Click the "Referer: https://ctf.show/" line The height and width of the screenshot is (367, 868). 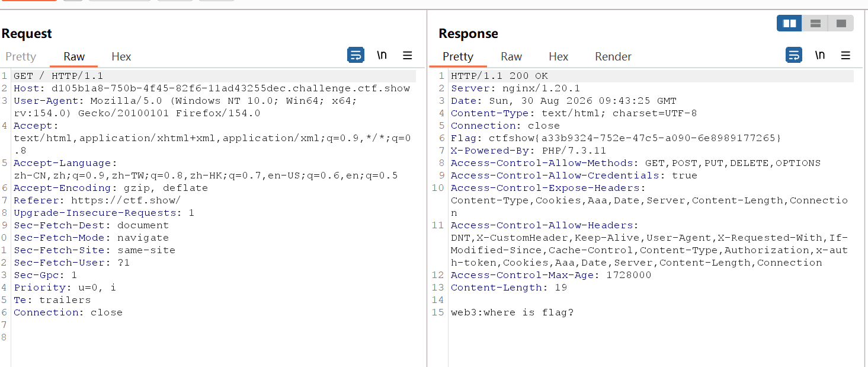97,200
